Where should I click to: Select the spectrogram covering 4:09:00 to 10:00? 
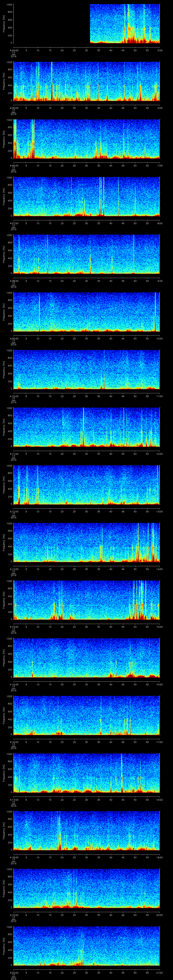[x=87, y=312]
